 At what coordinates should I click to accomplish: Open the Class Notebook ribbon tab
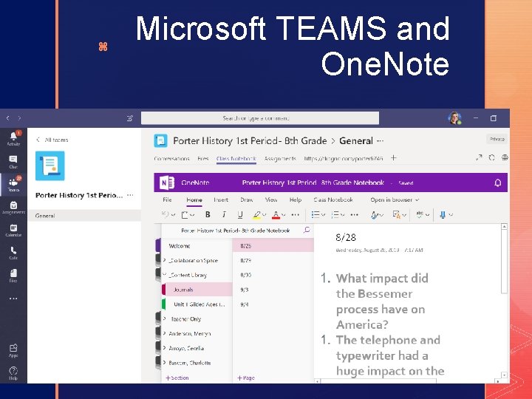333,199
